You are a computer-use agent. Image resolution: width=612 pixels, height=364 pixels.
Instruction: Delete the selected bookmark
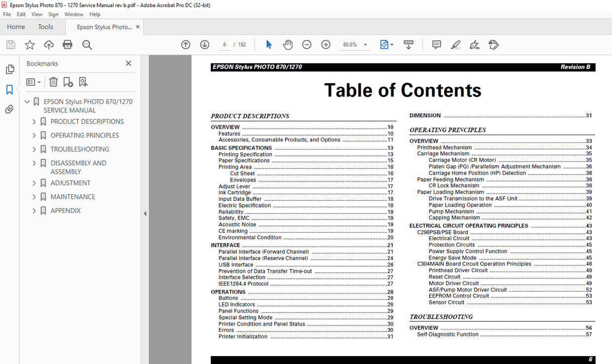point(53,82)
